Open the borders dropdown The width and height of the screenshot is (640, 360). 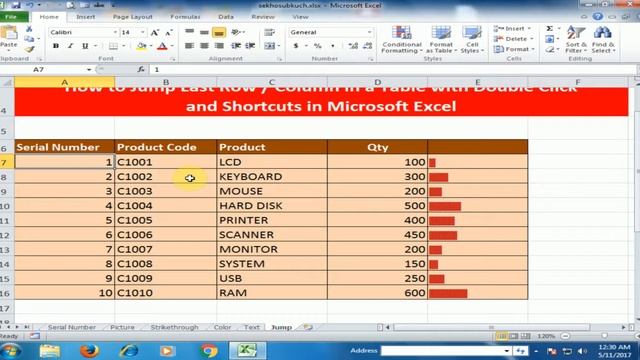tap(124, 46)
